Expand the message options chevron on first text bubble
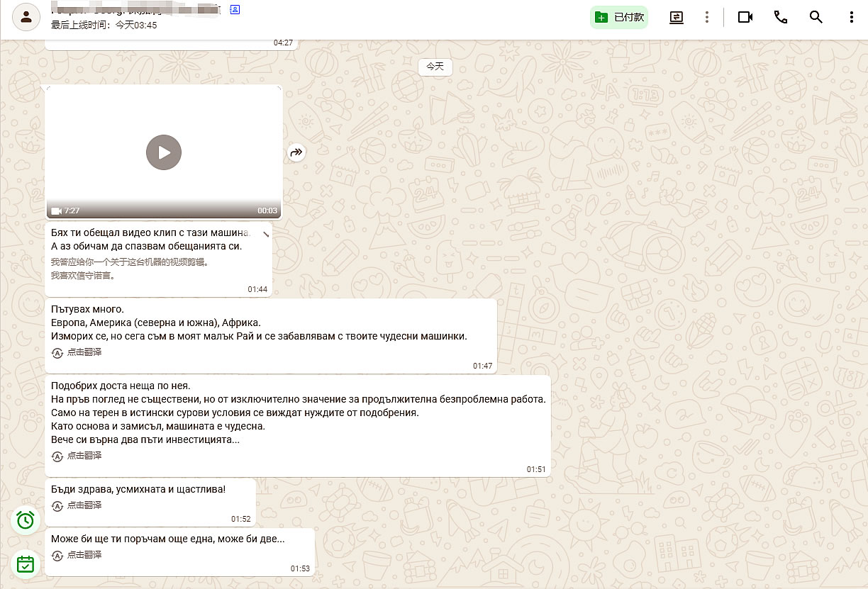 [265, 233]
